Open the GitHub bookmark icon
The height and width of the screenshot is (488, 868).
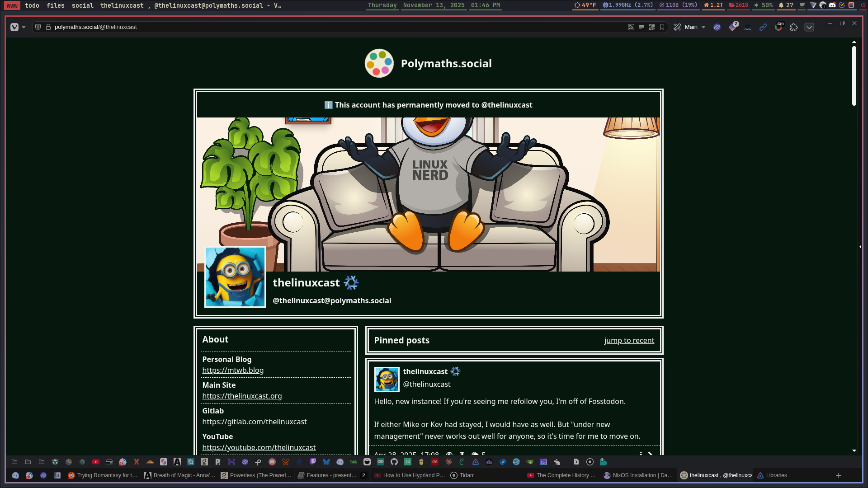point(394,462)
